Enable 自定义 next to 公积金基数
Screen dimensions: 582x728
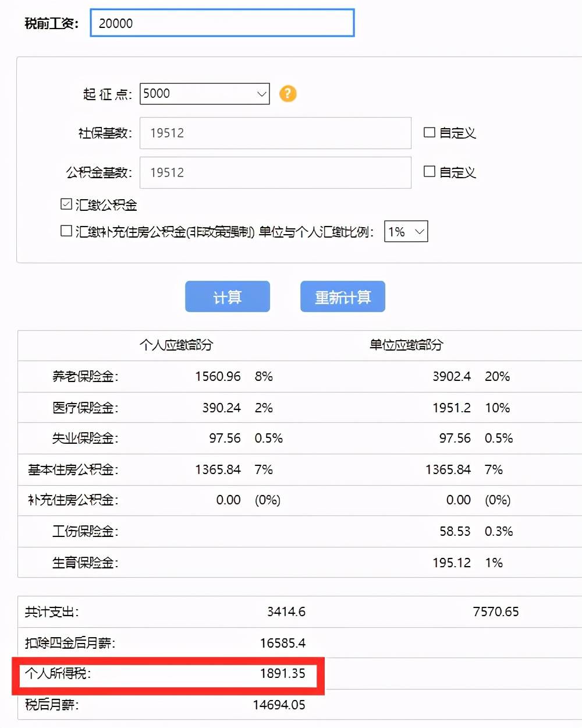(x=429, y=172)
